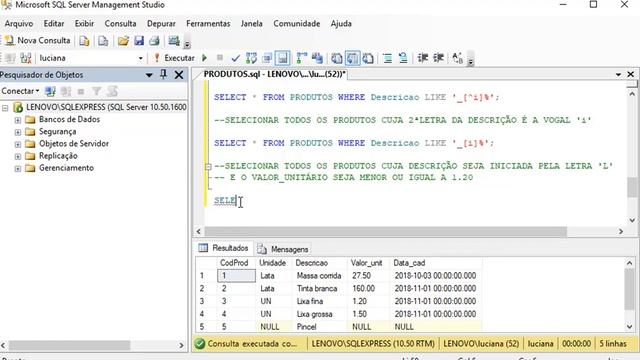Click the Nova Consulta button
This screenshot has height=360, width=640.
pos(37,40)
